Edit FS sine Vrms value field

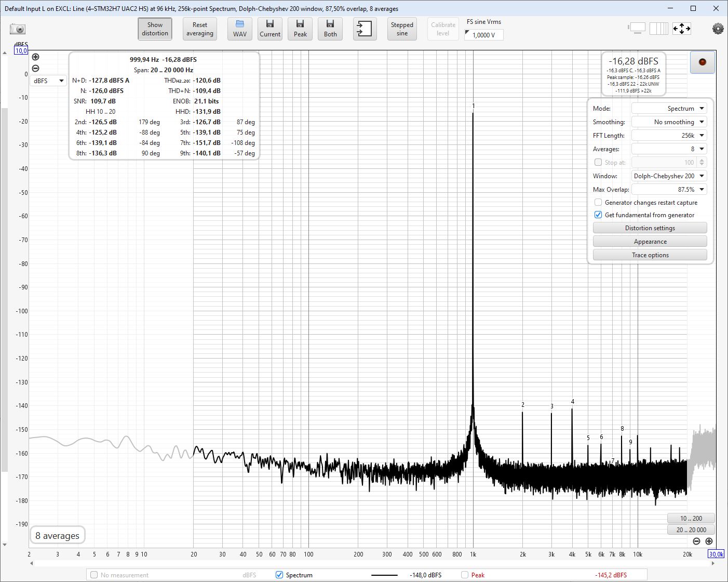(x=484, y=35)
